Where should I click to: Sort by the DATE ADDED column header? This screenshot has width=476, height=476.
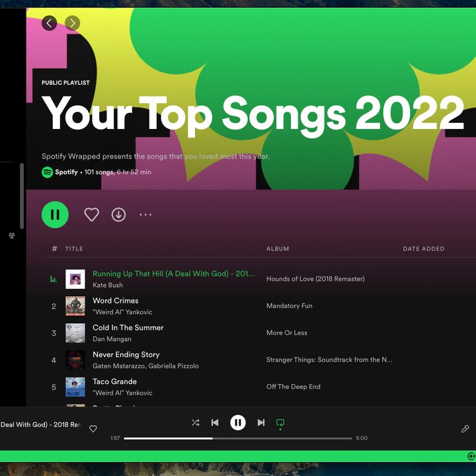[x=424, y=249]
